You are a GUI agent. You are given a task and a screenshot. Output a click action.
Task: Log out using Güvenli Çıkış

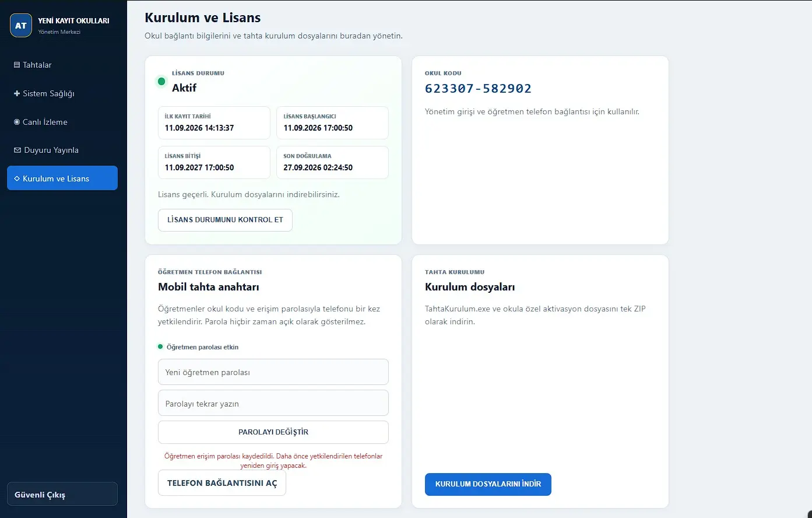(x=62, y=494)
